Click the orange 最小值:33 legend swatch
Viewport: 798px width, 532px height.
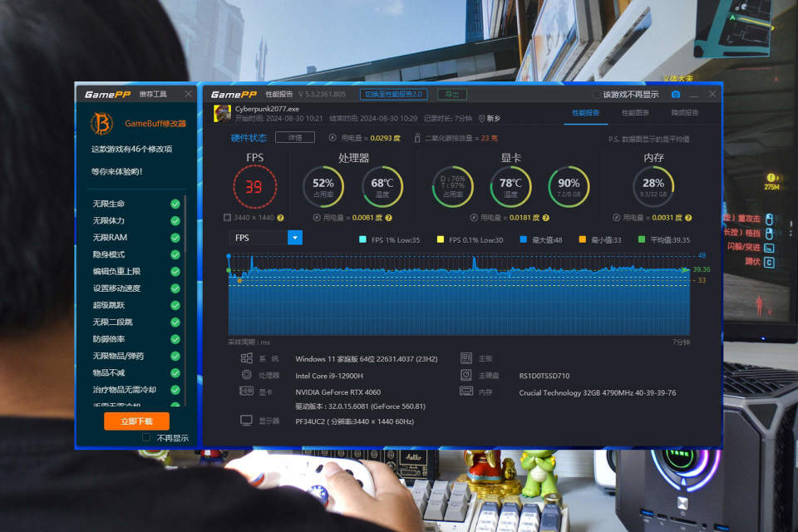(582, 239)
